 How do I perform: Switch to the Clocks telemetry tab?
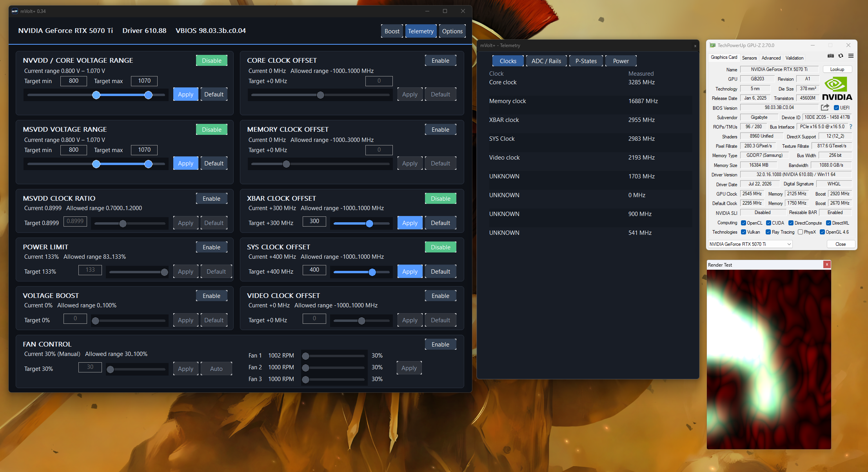click(x=508, y=61)
